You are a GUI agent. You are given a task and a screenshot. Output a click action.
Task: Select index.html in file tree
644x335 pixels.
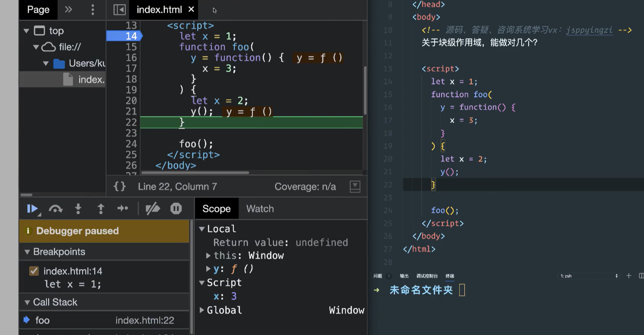pyautogui.click(x=62, y=79)
